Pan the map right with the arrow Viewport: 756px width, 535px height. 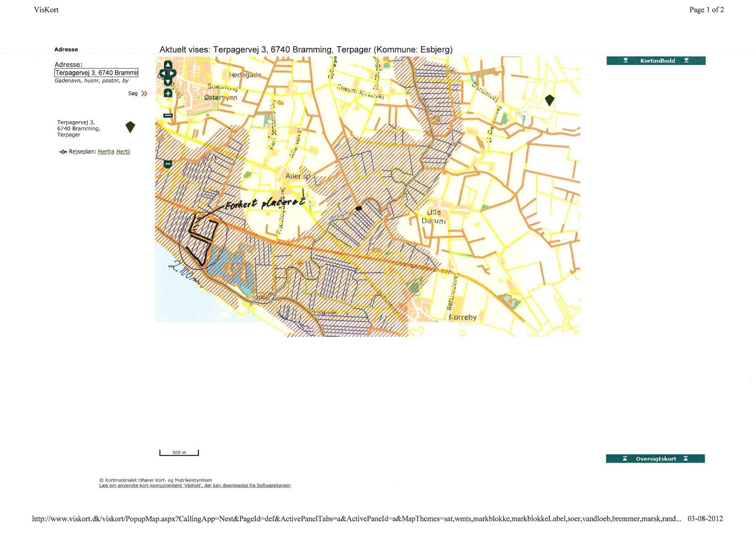[172, 74]
